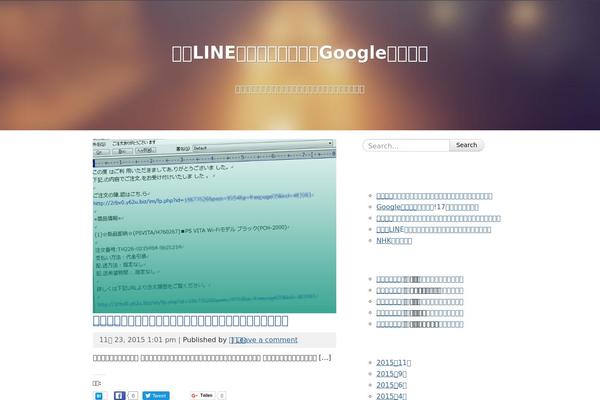Open the 2015 month 4 archive link
Image resolution: width=600 pixels, height=400 pixels.
(x=391, y=396)
